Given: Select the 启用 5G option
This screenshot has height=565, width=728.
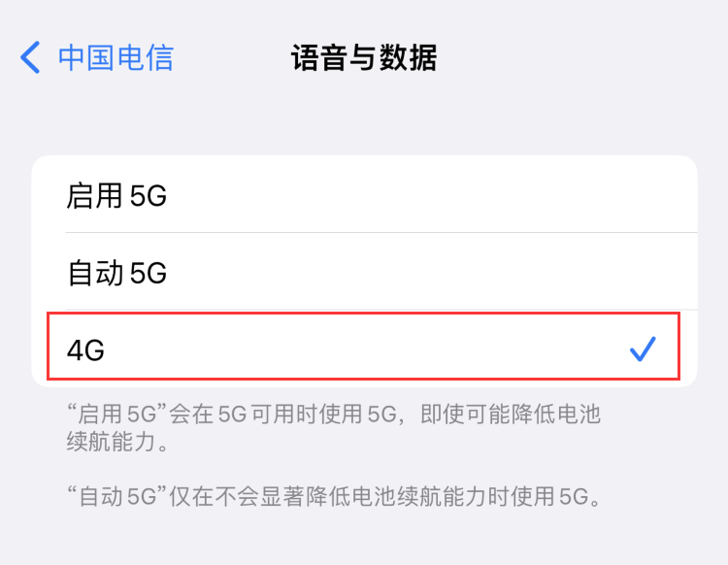Looking at the screenshot, I should click(x=364, y=196).
